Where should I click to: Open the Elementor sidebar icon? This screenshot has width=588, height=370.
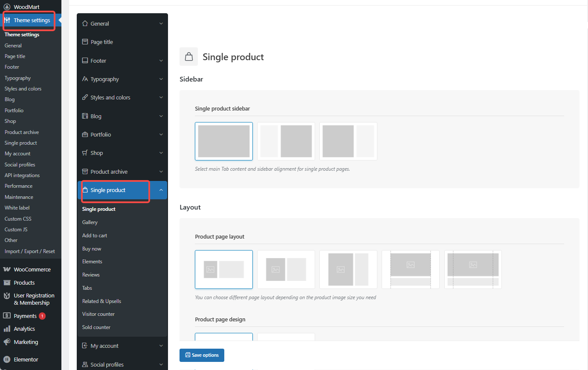click(6, 359)
